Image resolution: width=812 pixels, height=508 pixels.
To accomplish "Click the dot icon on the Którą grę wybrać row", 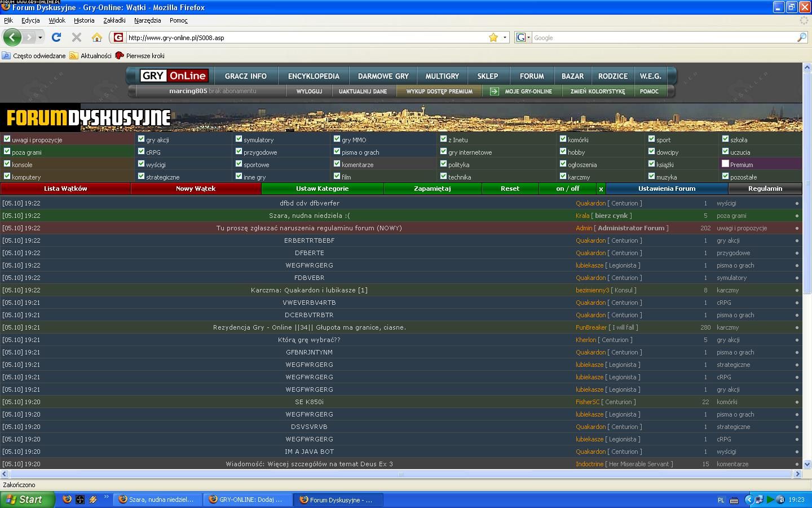I will [797, 340].
